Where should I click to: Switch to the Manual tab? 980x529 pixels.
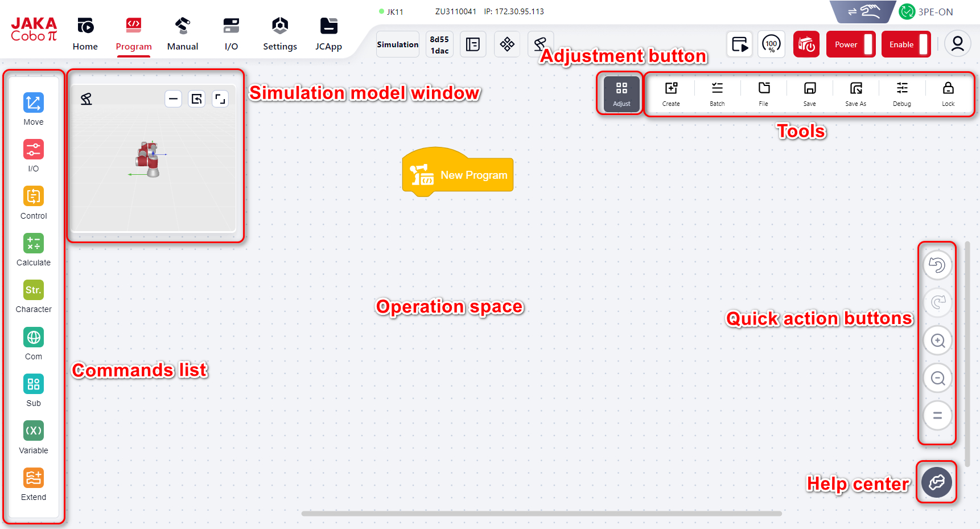[x=183, y=34]
